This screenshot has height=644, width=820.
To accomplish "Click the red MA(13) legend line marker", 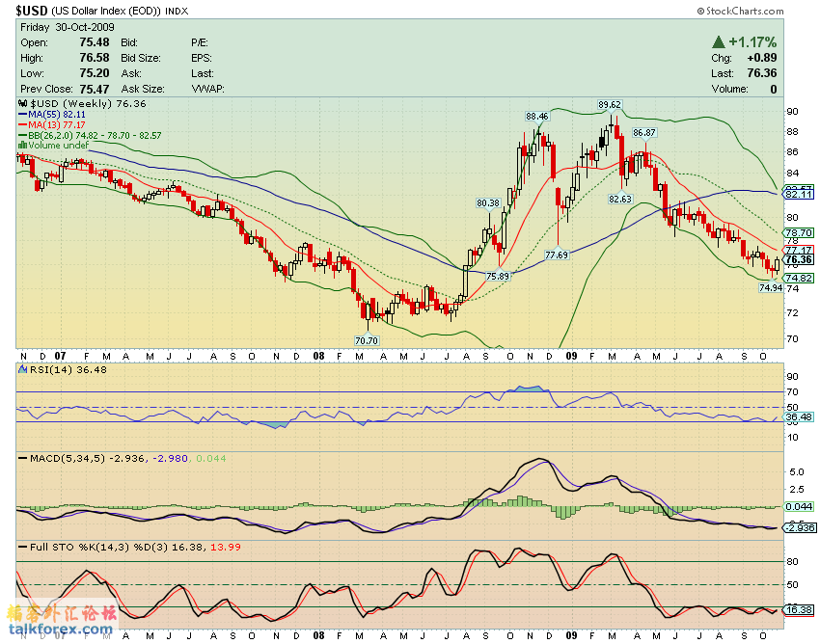I will (x=22, y=125).
